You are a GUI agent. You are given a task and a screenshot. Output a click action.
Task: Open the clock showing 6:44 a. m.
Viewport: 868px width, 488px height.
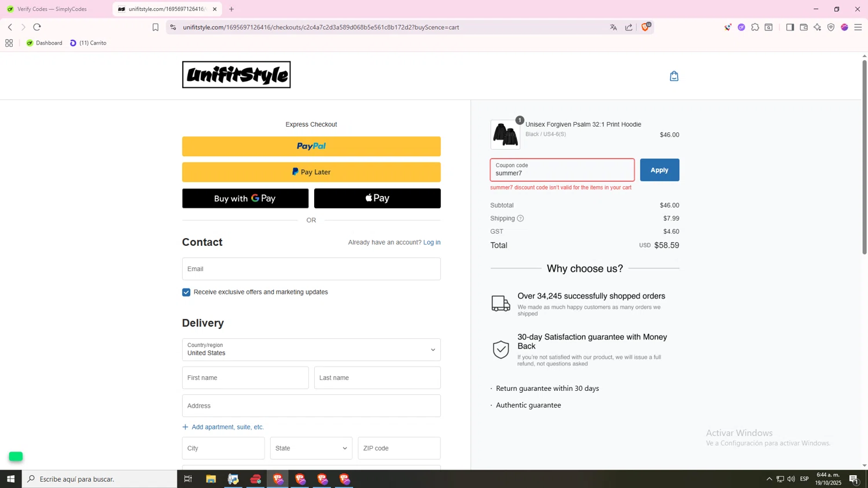pyautogui.click(x=827, y=479)
